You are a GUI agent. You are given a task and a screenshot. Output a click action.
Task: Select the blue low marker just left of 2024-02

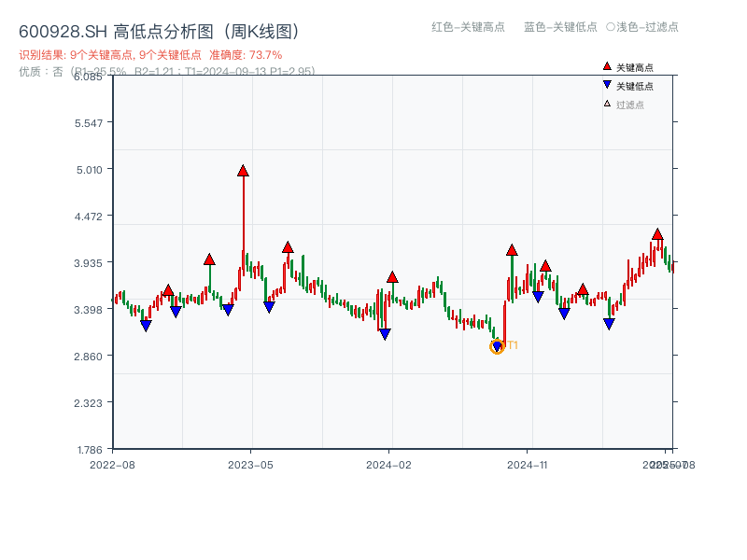(x=386, y=334)
